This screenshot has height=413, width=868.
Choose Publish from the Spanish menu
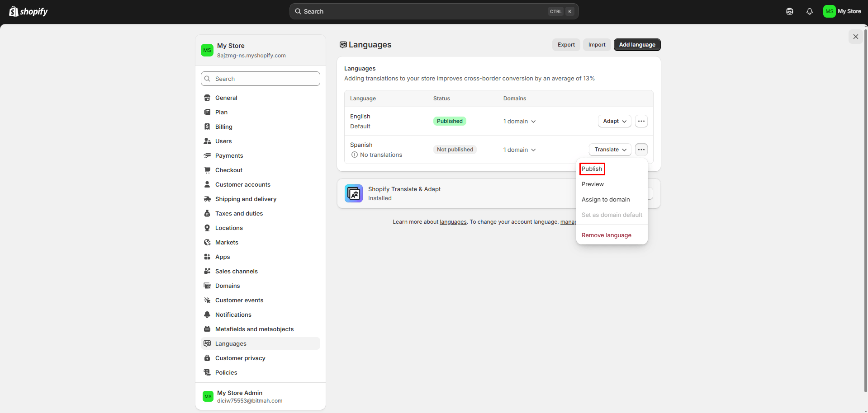[x=592, y=169]
